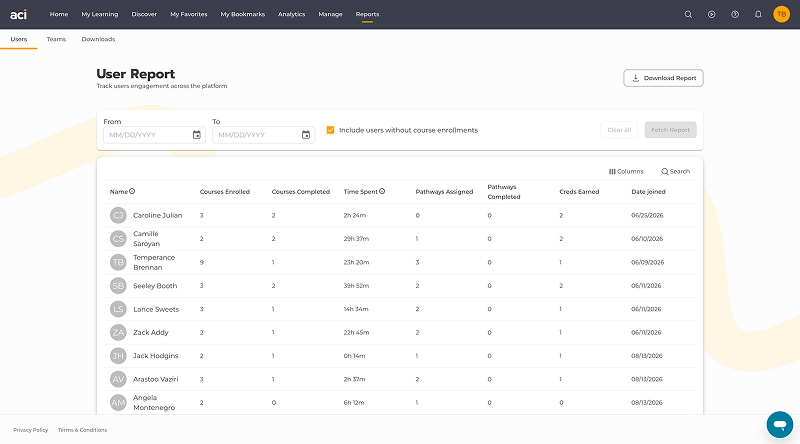Screen dimensions: 800x444
Task: Click Date joined column header
Action: point(648,192)
